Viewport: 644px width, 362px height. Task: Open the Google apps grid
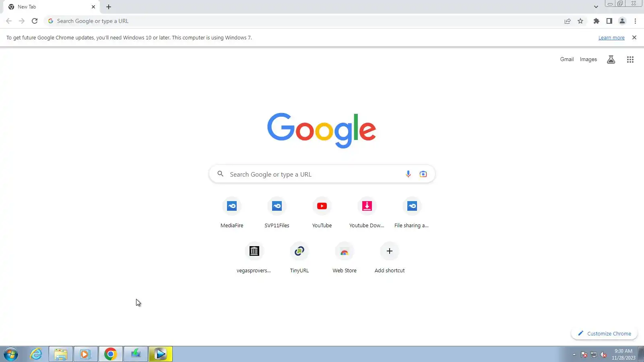[x=630, y=60]
